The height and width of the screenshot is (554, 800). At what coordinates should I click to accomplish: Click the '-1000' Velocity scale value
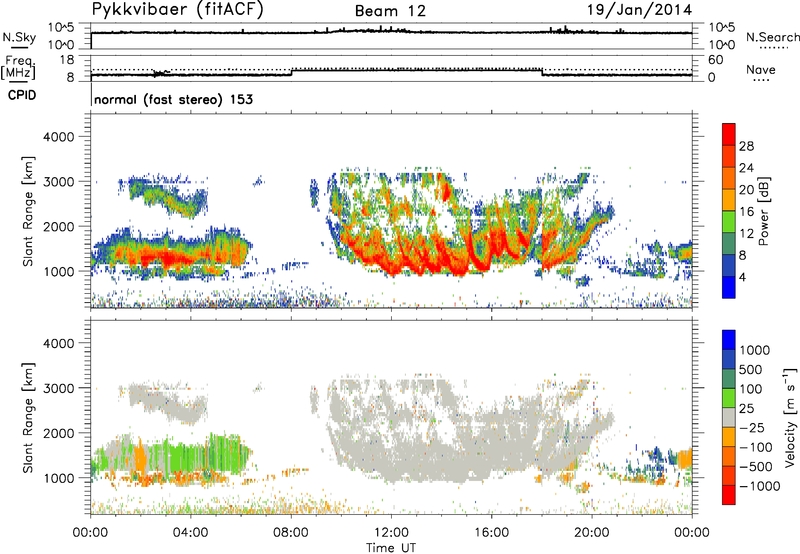(x=759, y=486)
